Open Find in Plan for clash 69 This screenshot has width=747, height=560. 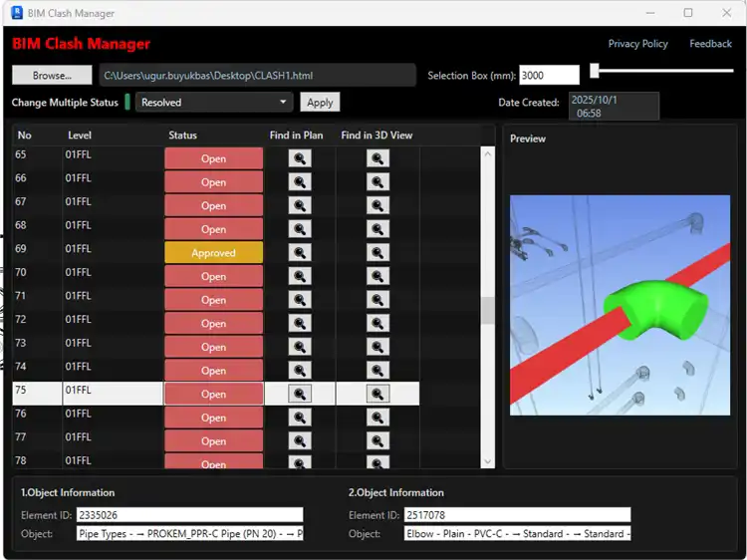click(x=299, y=253)
